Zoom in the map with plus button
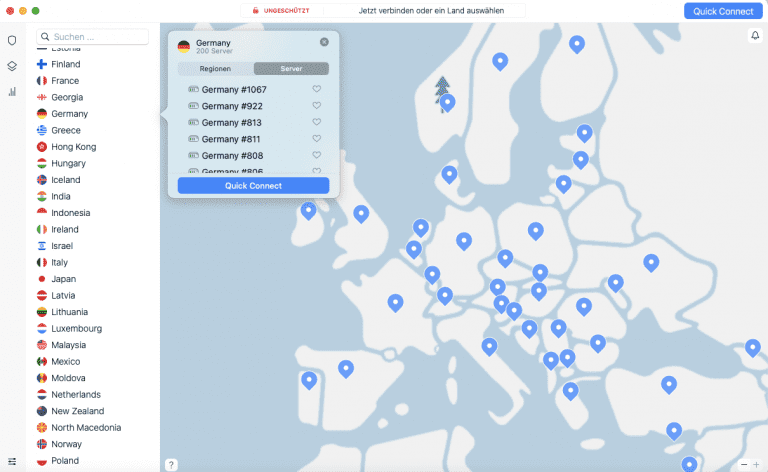 point(756,464)
